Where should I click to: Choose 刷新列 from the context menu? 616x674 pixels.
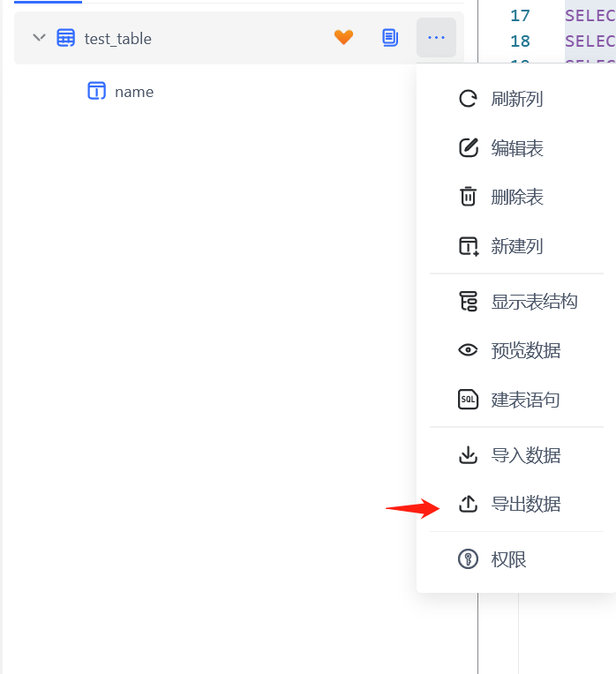click(x=516, y=100)
